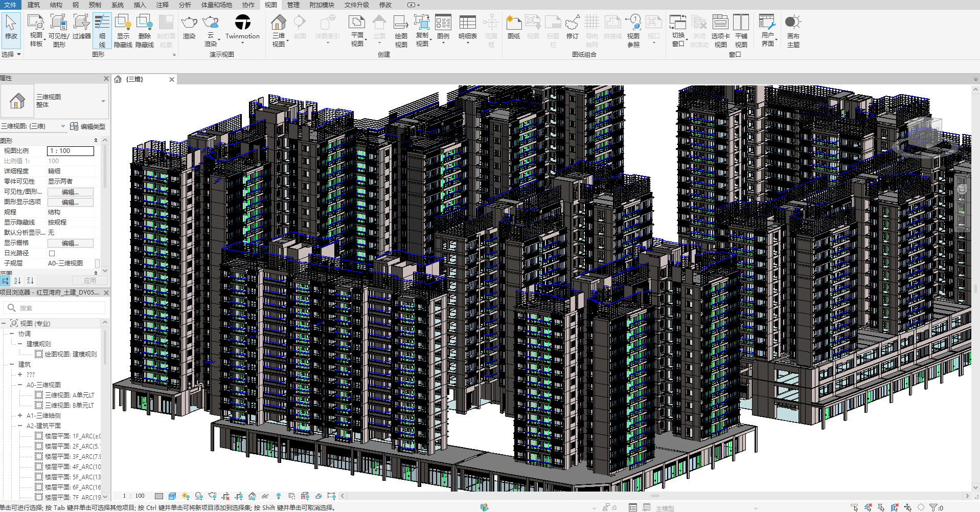Open the 明细表 schedules tool
Screen dimensions: 980x512
tap(467, 28)
